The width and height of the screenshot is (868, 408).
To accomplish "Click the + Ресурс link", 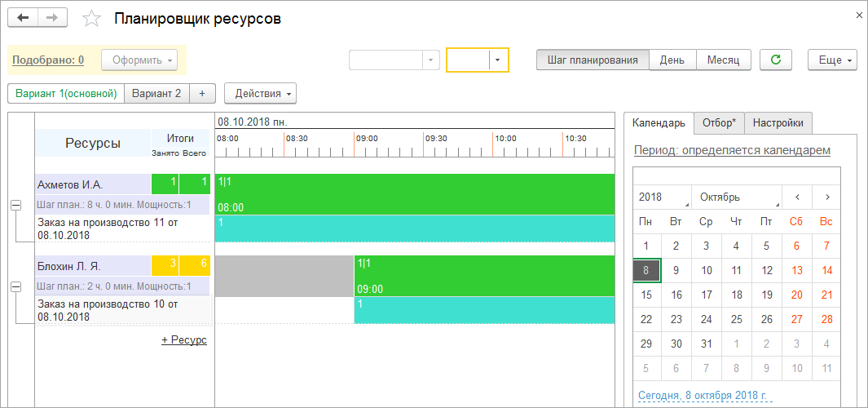I will click(184, 339).
